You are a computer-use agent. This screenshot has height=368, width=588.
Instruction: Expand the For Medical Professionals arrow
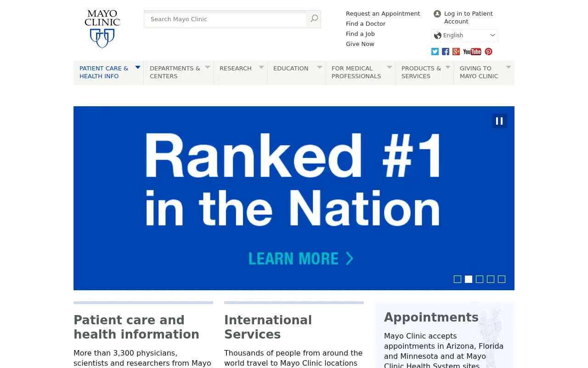tap(390, 67)
